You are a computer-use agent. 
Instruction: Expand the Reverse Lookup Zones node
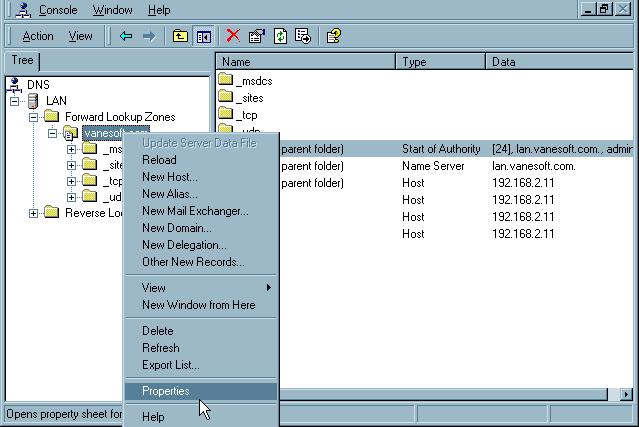[x=33, y=213]
